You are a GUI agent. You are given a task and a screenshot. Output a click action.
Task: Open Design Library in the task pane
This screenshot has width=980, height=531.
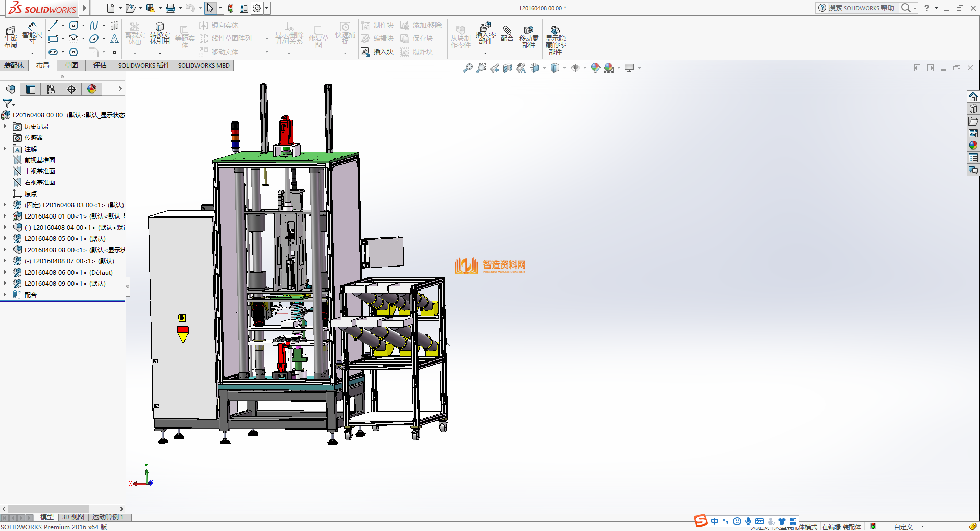click(x=973, y=109)
